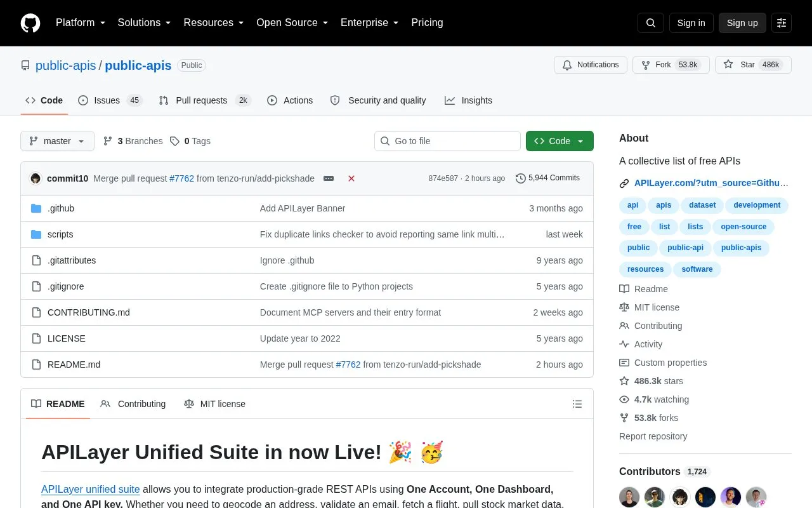Image resolution: width=812 pixels, height=508 pixels.
Task: Expand the Solutions menu
Action: point(145,23)
